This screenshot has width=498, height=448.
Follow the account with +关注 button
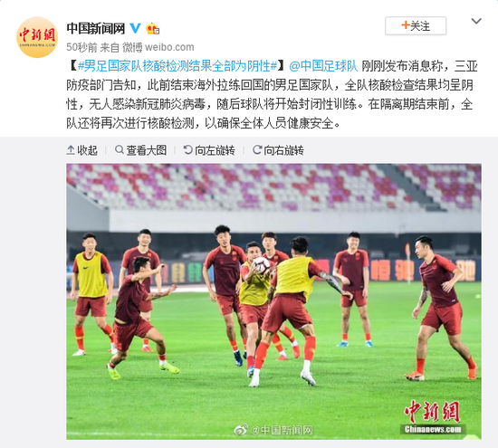click(416, 25)
